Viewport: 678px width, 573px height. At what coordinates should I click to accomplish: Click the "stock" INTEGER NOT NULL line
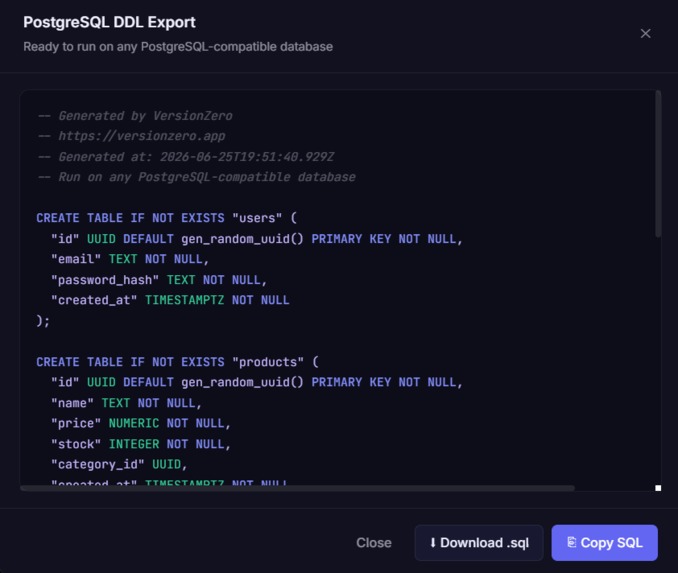point(141,444)
